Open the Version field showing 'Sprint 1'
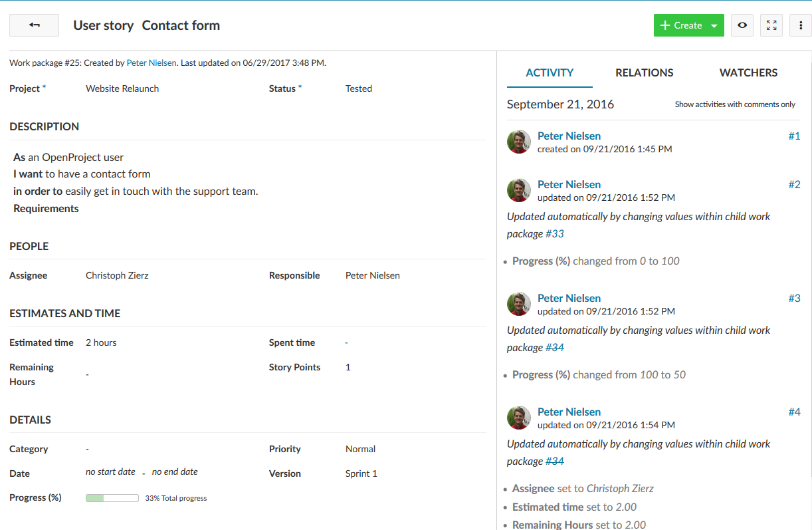 [x=361, y=473]
